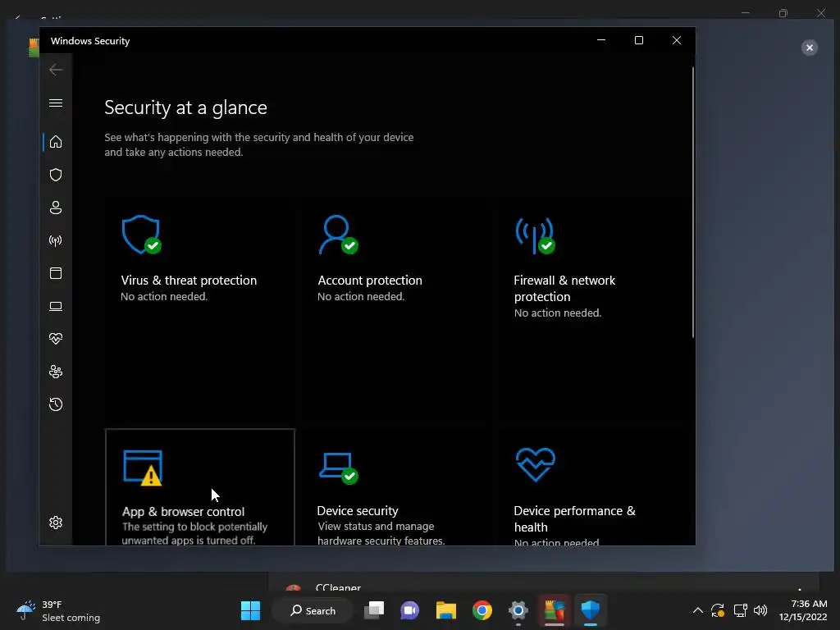840x630 pixels.
Task: Click the Firewall & network antenna tile icon
Action: click(535, 235)
